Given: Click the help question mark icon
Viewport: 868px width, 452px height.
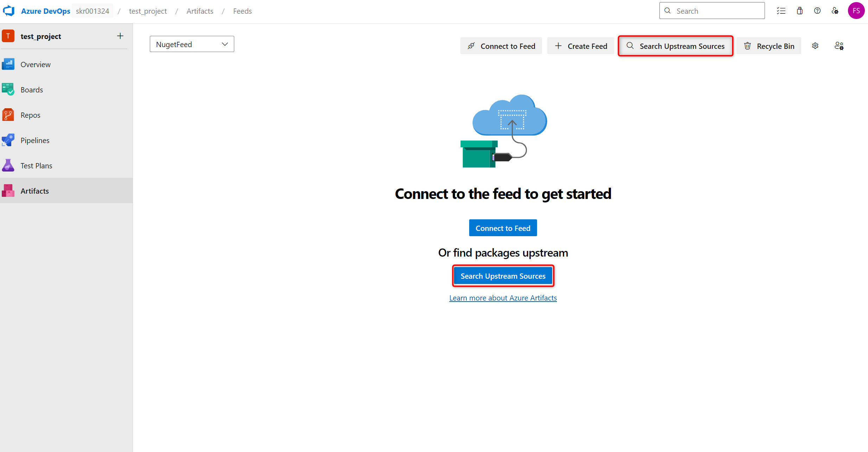Looking at the screenshot, I should point(817,11).
